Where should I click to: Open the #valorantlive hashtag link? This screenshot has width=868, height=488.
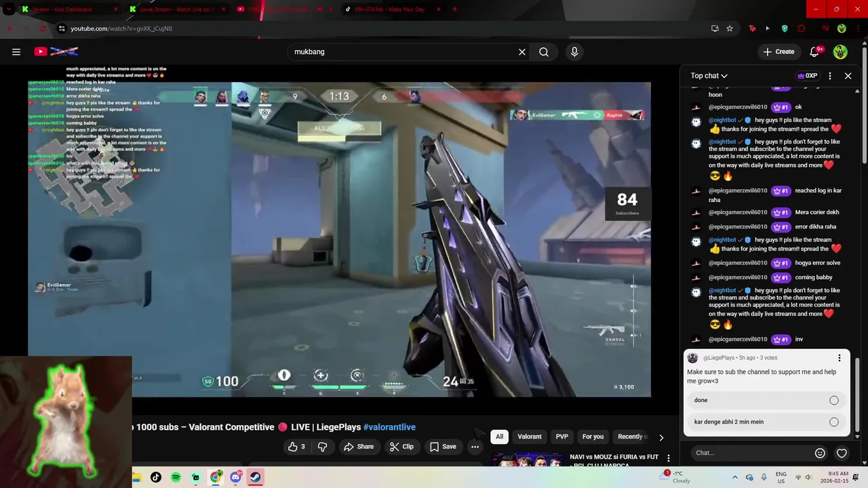(x=389, y=427)
